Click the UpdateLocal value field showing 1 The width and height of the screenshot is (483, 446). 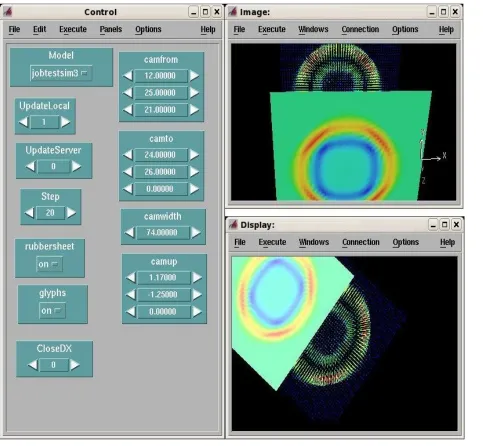[x=44, y=122]
